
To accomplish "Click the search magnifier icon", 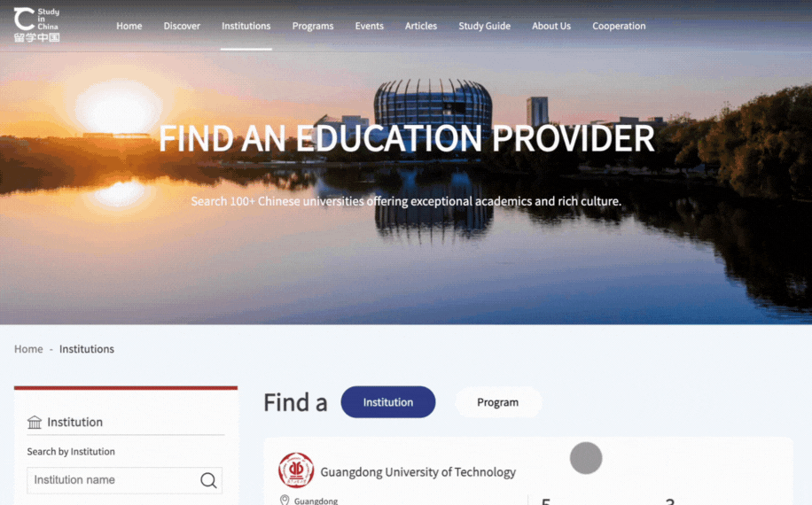I will (208, 480).
